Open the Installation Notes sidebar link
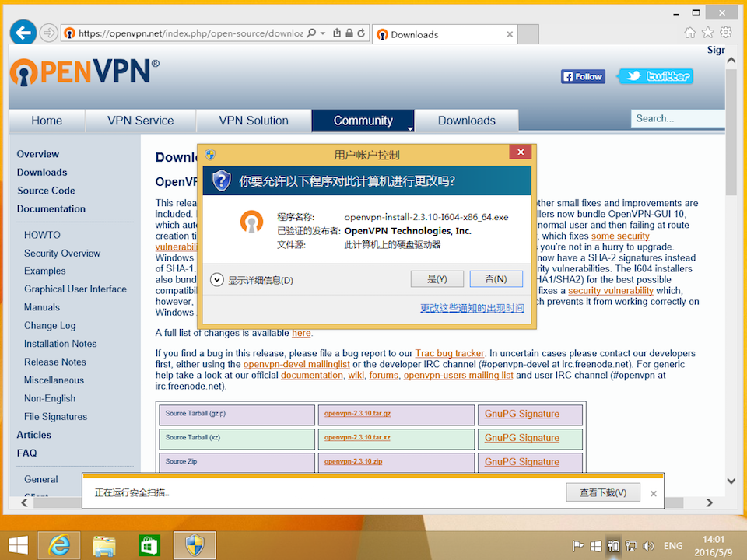The height and width of the screenshot is (560, 747). tap(61, 344)
